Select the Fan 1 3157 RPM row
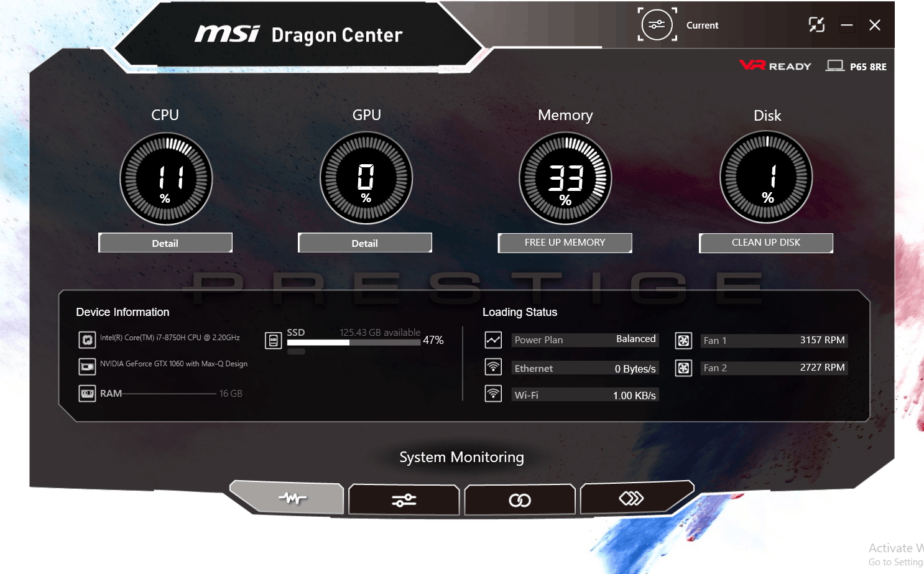This screenshot has height=574, width=924. (774, 340)
